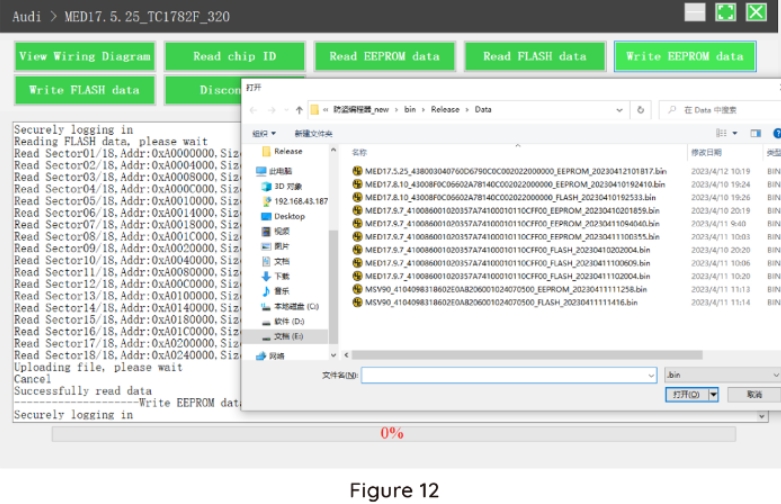The width and height of the screenshot is (781, 504).
Task: Open 软件 (D:) drive in sidebar
Action: click(283, 321)
